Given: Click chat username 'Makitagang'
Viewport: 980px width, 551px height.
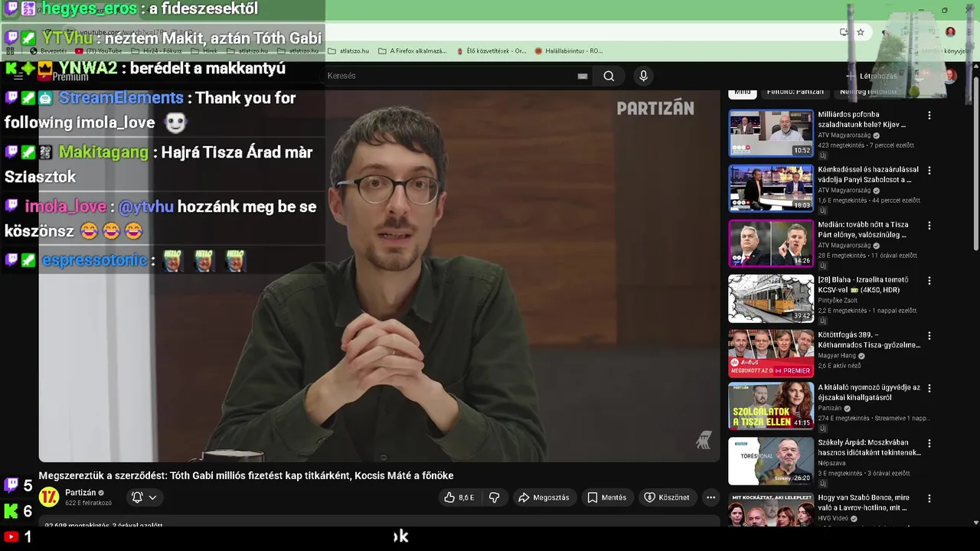Looking at the screenshot, I should click(103, 152).
